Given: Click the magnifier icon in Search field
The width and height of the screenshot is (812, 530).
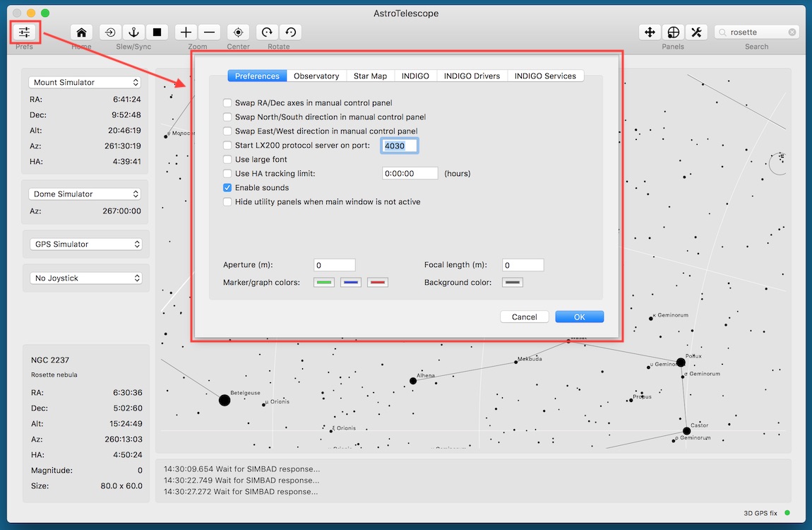Looking at the screenshot, I should click(x=722, y=32).
